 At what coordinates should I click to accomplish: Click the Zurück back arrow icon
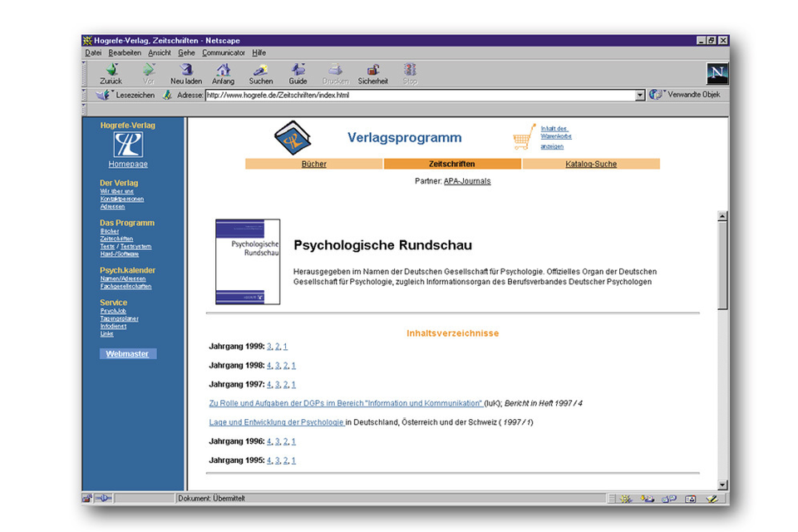click(x=111, y=71)
